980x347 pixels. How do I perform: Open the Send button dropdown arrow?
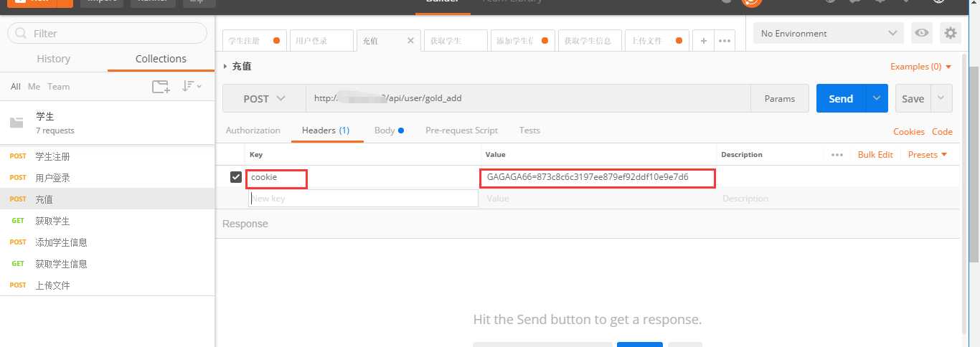tap(877, 98)
